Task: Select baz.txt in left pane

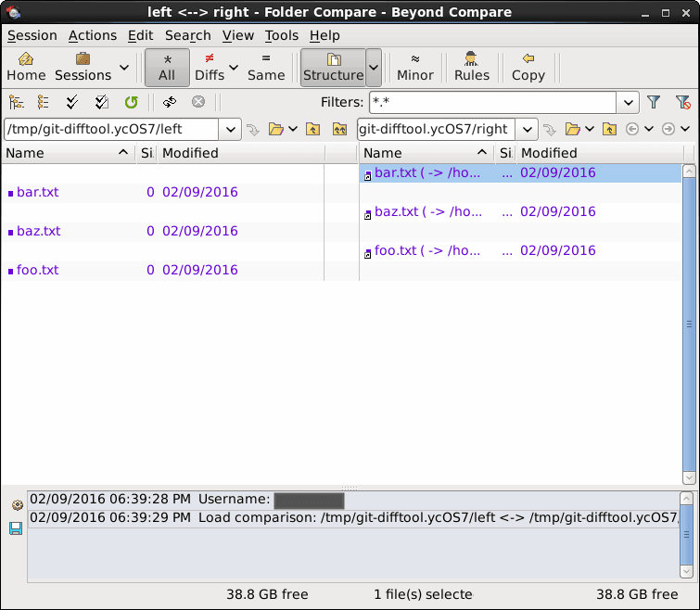Action: point(162,231)
